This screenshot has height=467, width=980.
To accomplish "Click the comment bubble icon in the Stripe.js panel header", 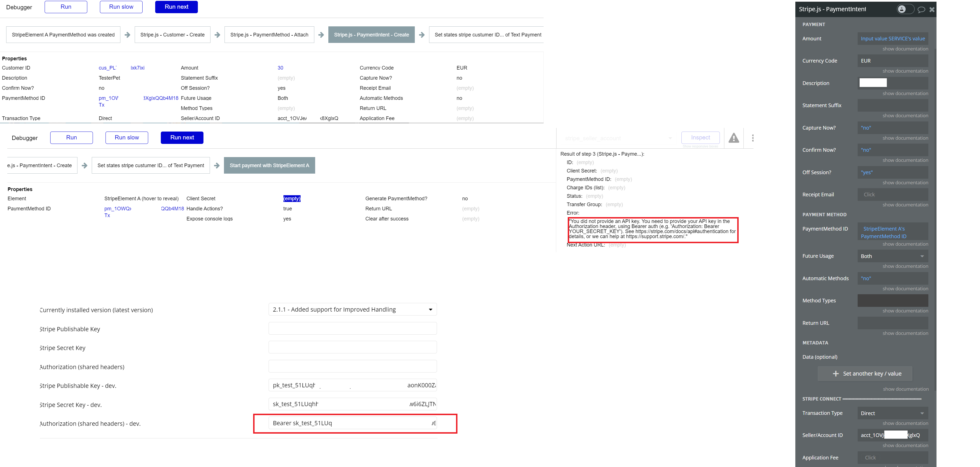I will click(x=921, y=9).
